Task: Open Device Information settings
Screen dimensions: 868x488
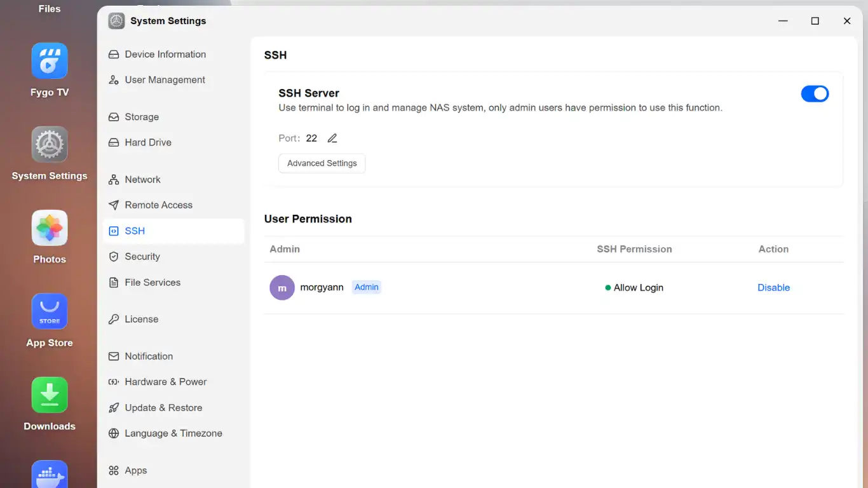Action: click(173, 55)
